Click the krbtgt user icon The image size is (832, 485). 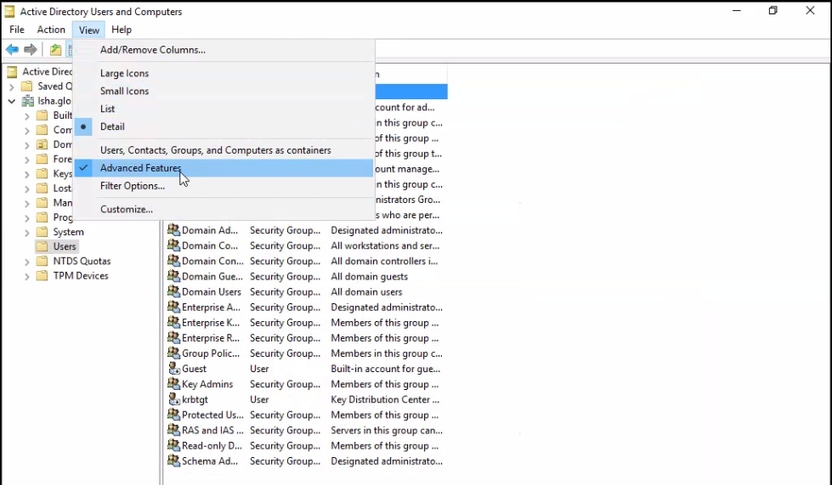tap(174, 400)
